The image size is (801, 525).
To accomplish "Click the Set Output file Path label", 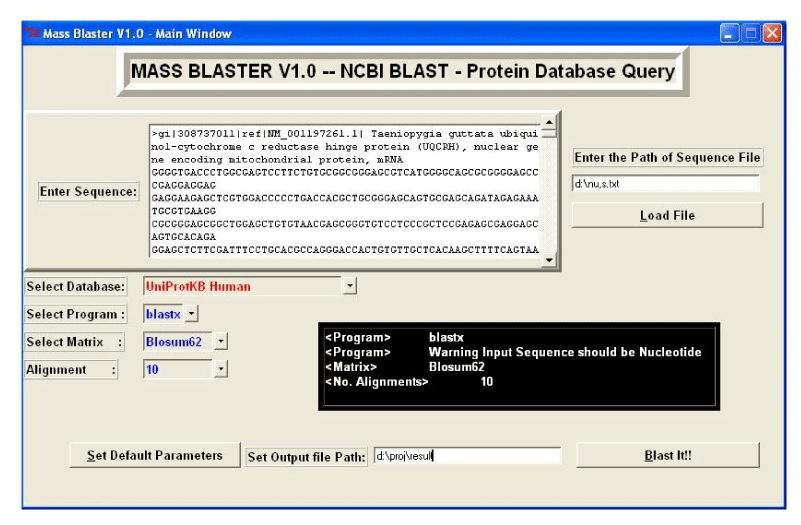I will [306, 457].
